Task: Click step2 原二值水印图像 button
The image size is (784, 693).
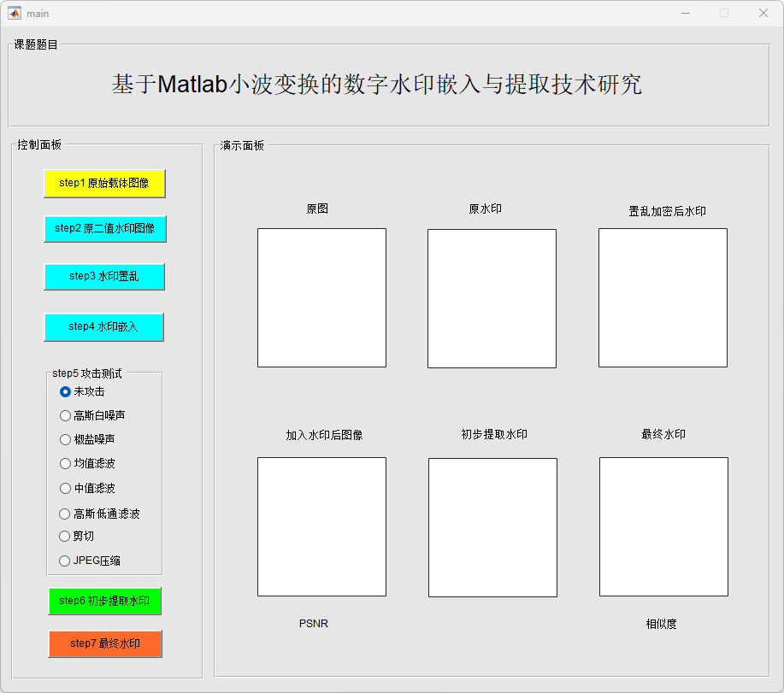Action: [104, 229]
